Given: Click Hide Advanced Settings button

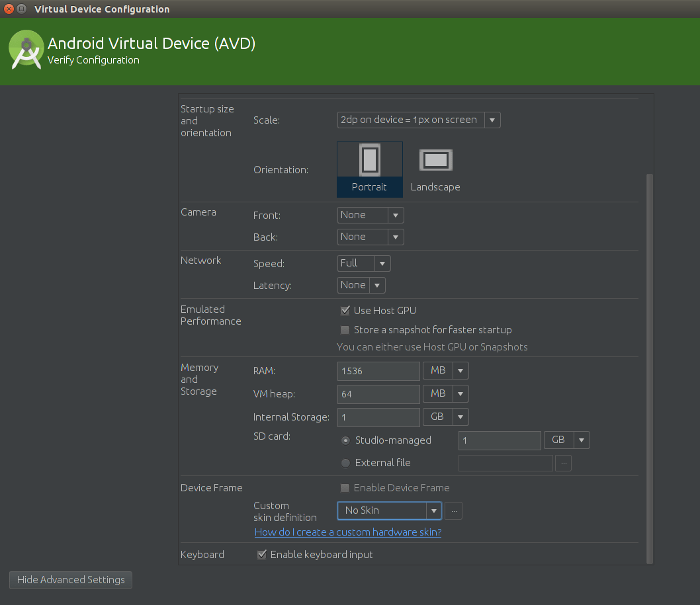Looking at the screenshot, I should [x=71, y=580].
